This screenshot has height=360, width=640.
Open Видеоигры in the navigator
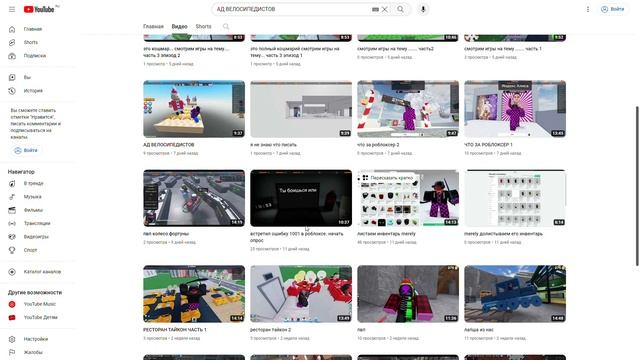(36, 237)
